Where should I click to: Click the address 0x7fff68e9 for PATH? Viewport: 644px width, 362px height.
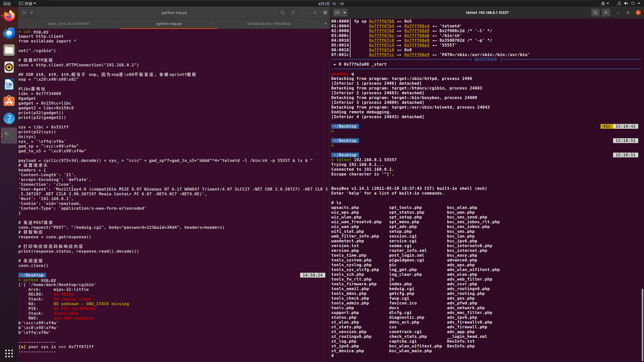coord(417,55)
